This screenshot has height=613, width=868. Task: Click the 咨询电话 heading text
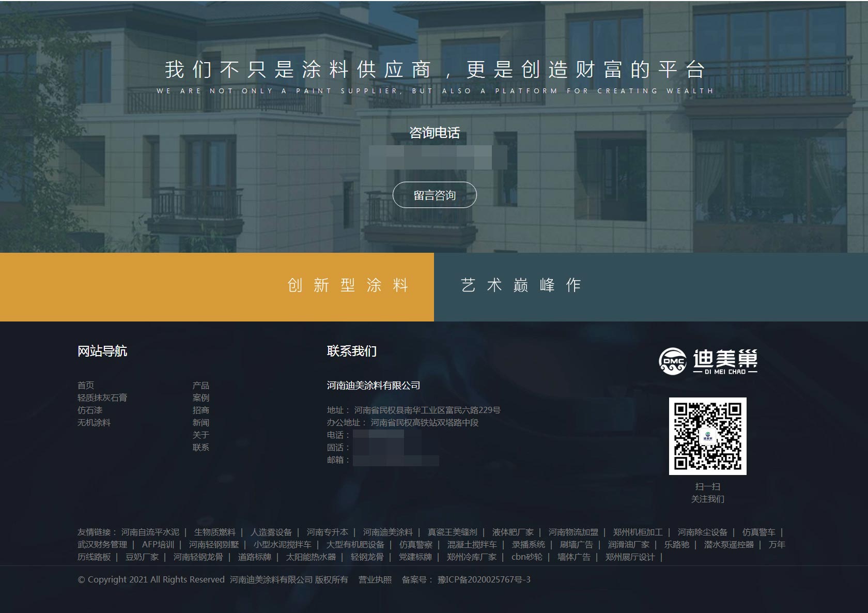[435, 133]
